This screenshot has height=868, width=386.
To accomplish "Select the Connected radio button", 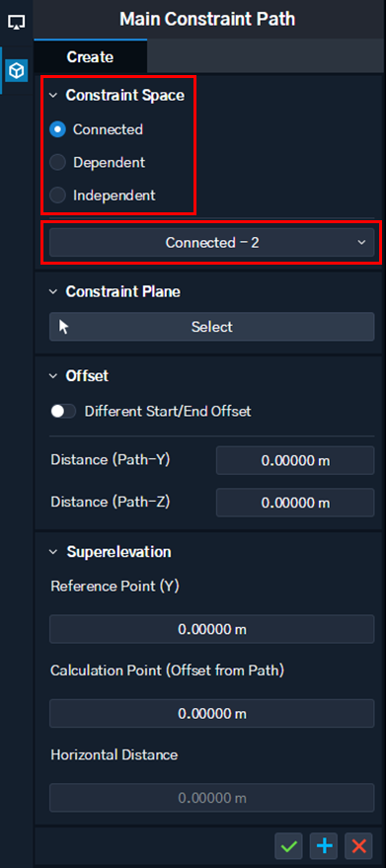I will click(57, 129).
